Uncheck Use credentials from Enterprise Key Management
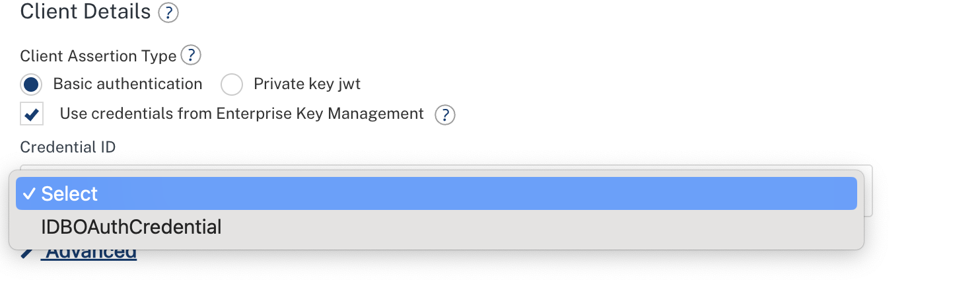 click(x=32, y=114)
